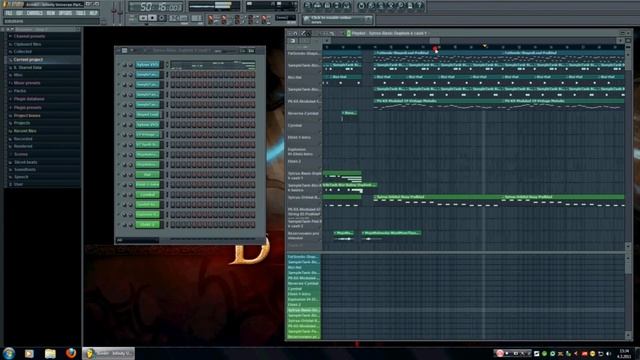This screenshot has width=640, height=360.
Task: Select the first Sytrus channel button
Action: (x=148, y=65)
